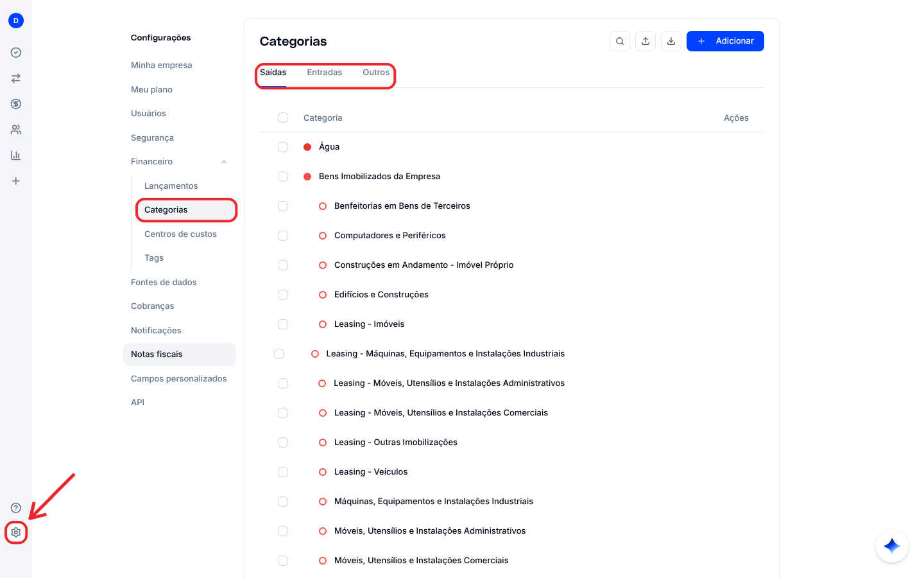Click the upload icon in Categorias header

(x=646, y=41)
